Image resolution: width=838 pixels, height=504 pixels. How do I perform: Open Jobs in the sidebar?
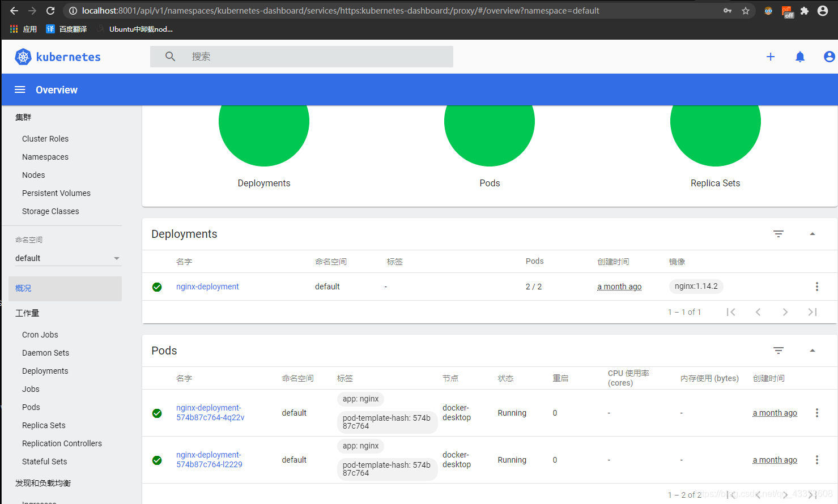[31, 389]
